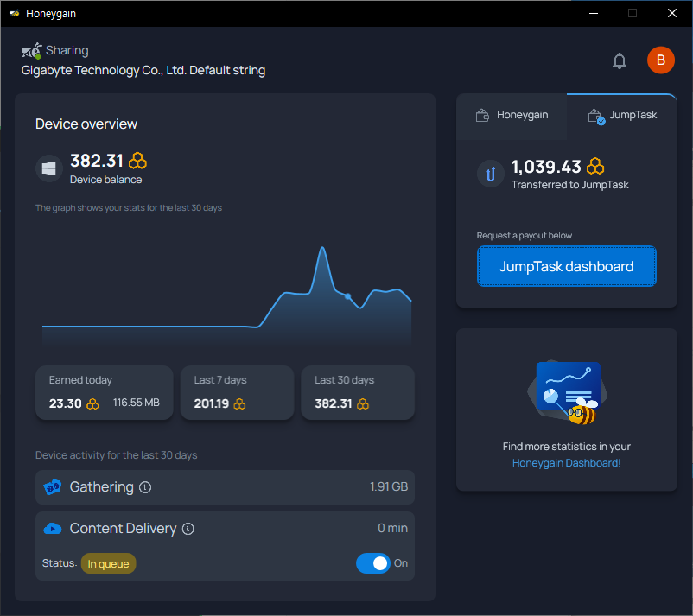Open the JumpTask dashboard button

coord(567,266)
